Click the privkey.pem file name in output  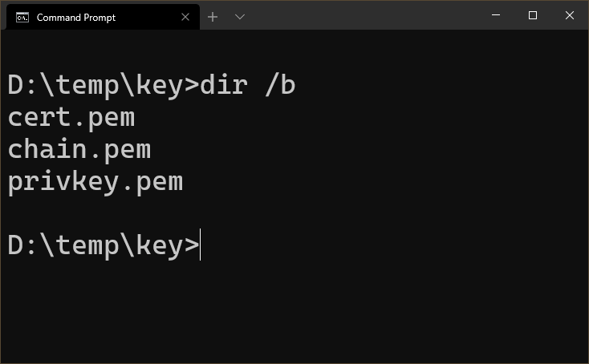tap(95, 182)
